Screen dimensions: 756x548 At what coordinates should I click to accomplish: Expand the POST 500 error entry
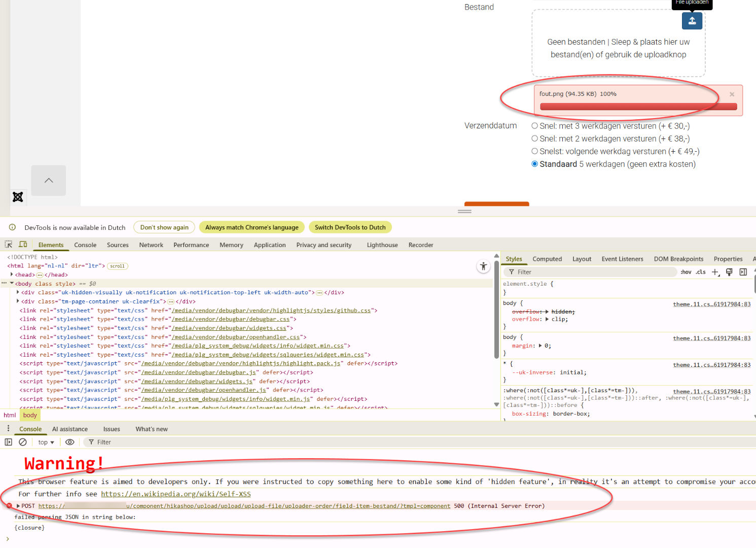coord(18,506)
